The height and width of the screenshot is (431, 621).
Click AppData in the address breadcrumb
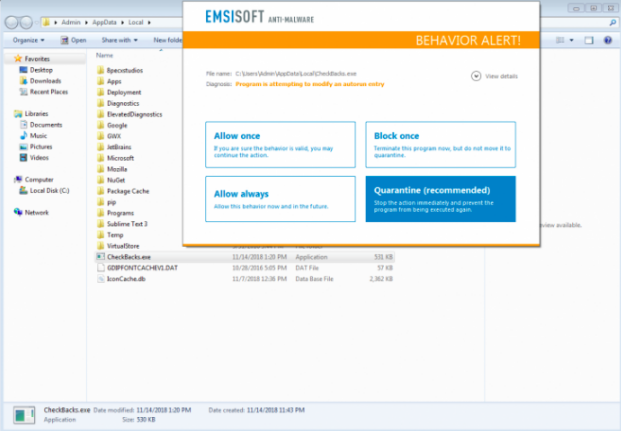tap(104, 23)
